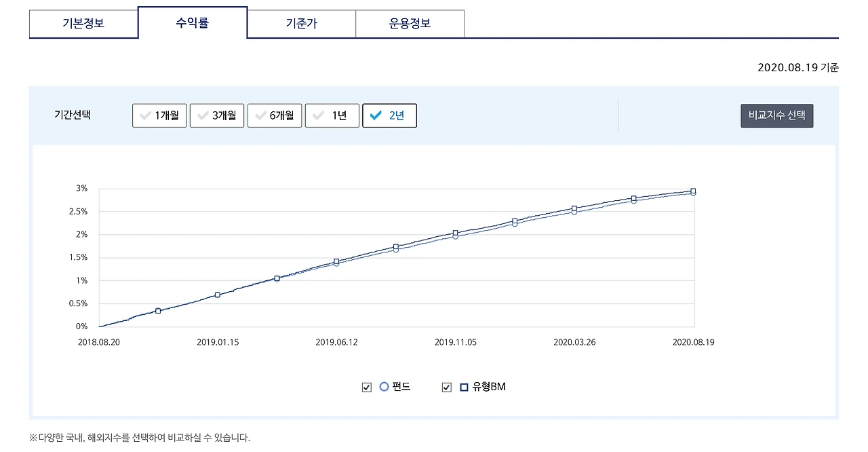Click the 펀드 circle legend marker
868x452 pixels.
point(384,387)
